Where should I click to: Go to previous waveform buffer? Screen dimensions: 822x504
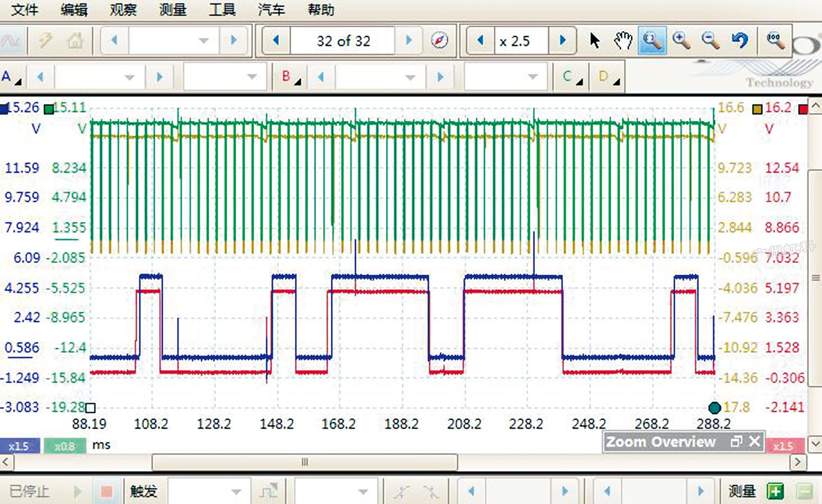pyautogui.click(x=276, y=40)
